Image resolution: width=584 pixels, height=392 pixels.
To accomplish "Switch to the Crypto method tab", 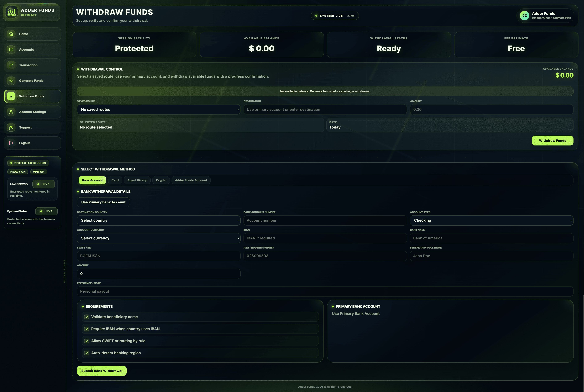I will pyautogui.click(x=161, y=180).
